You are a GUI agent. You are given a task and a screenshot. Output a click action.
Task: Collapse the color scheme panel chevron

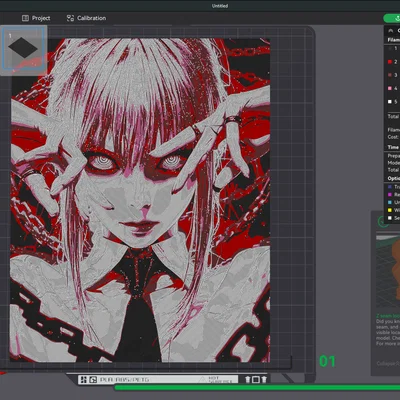(391, 31)
